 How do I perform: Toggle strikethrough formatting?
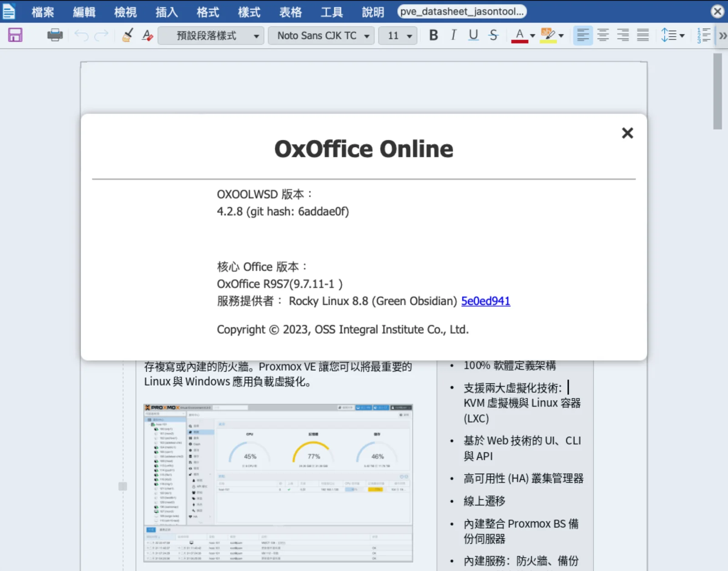click(x=493, y=35)
